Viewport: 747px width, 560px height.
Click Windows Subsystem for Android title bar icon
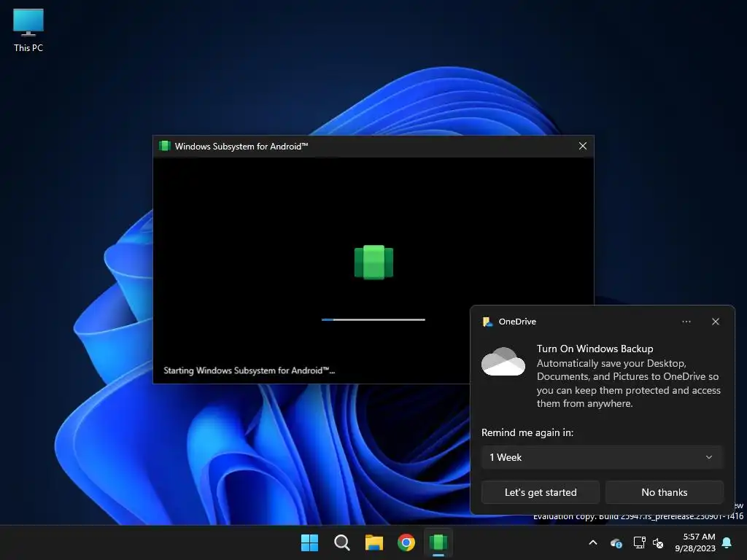click(x=165, y=146)
